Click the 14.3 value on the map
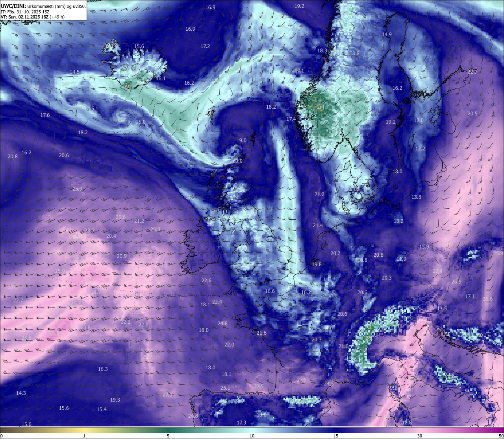The width and height of the screenshot is (504, 439). click(x=21, y=393)
